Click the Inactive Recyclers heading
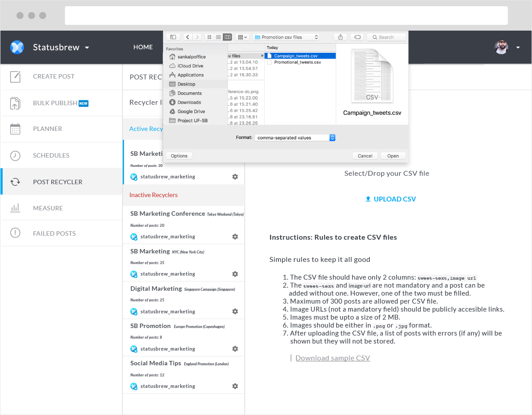The width and height of the screenshot is (532, 415). click(x=153, y=195)
